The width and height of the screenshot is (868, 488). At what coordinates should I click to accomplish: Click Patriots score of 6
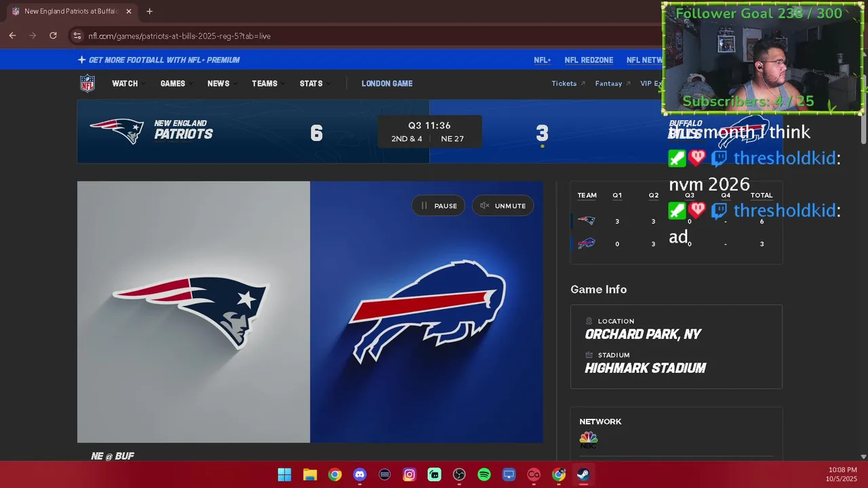tap(317, 134)
